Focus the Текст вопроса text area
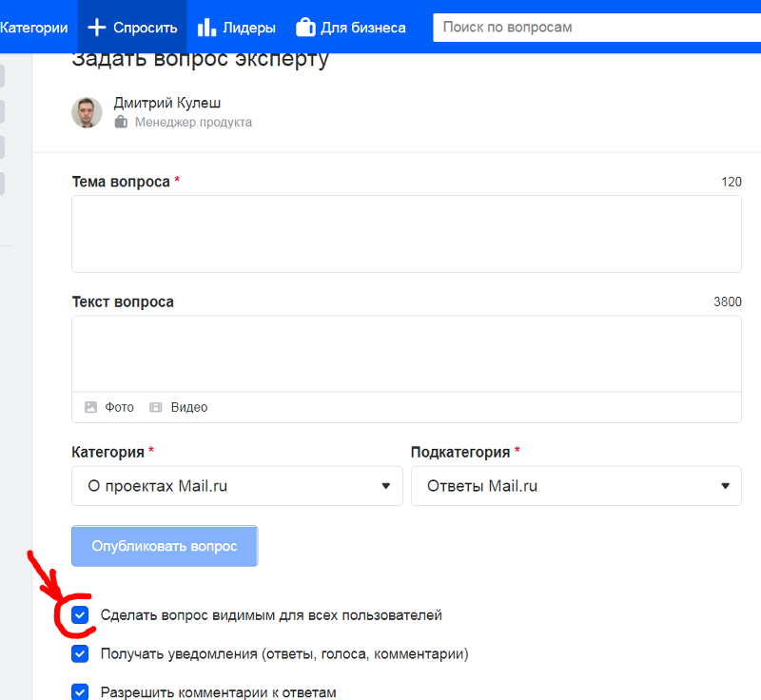This screenshot has height=700, width=761. click(406, 354)
